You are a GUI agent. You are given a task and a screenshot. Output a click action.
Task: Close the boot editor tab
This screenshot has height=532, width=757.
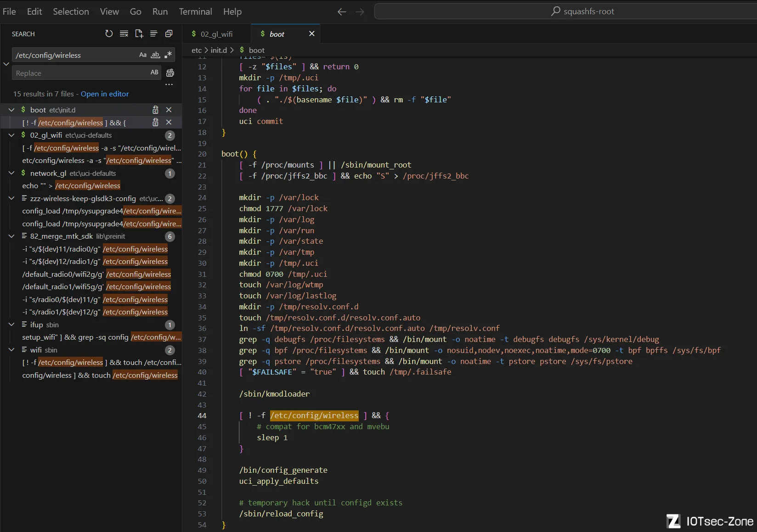(312, 34)
